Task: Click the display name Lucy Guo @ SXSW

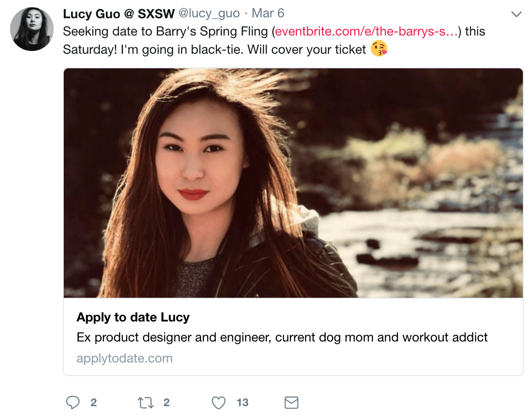Action: point(119,14)
